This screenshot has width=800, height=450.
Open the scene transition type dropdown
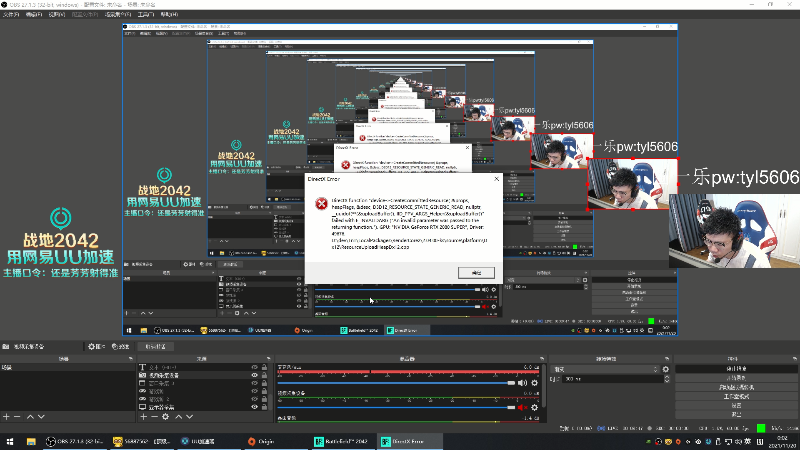606,369
